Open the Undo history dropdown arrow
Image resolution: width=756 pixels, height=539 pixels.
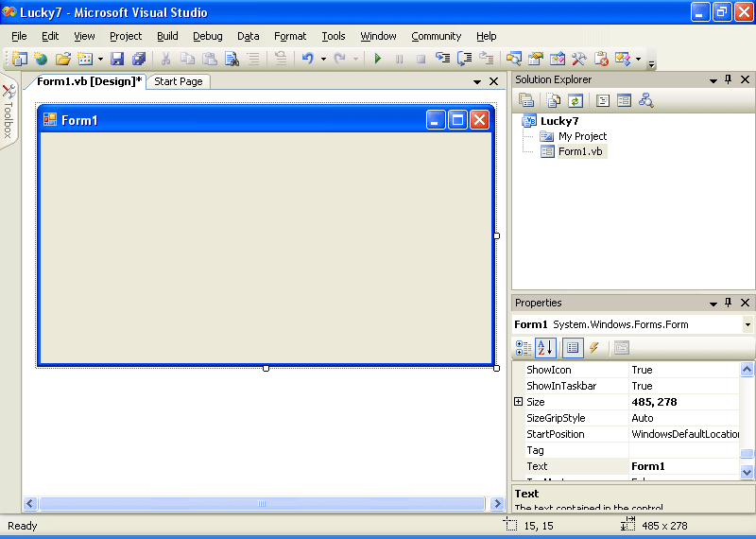pos(323,59)
